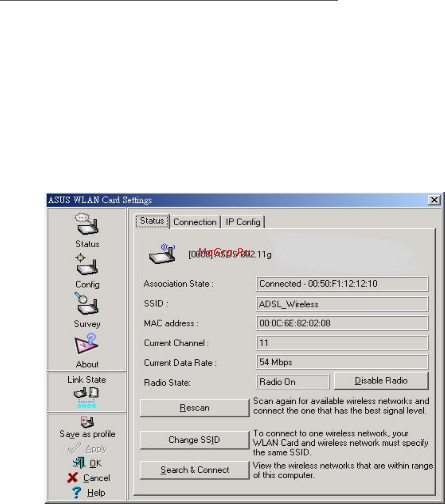Click the Association State field

click(342, 284)
